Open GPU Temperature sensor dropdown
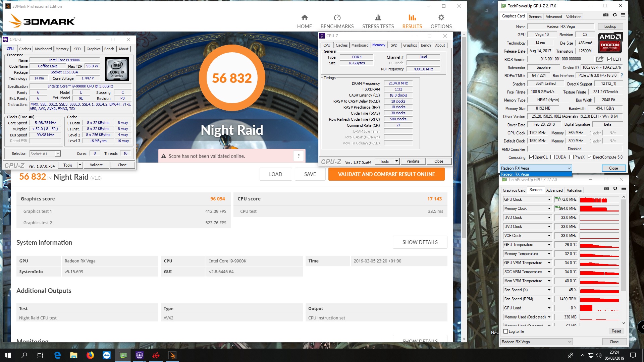Viewport: 644px width, 362px height. coord(549,245)
